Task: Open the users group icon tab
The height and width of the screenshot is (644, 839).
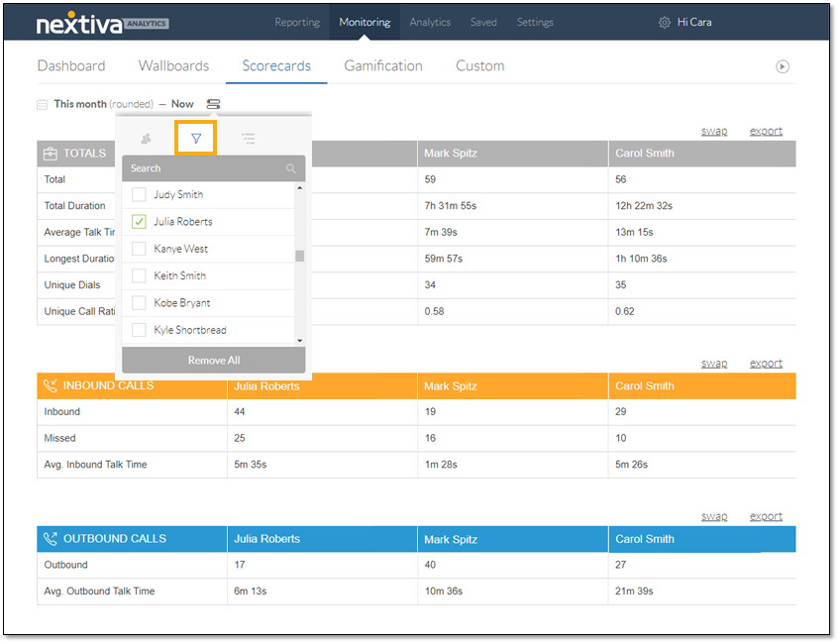Action: point(146,139)
